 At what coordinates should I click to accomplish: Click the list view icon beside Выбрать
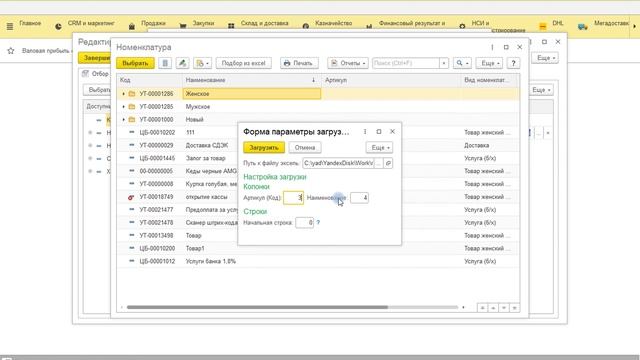point(165,63)
